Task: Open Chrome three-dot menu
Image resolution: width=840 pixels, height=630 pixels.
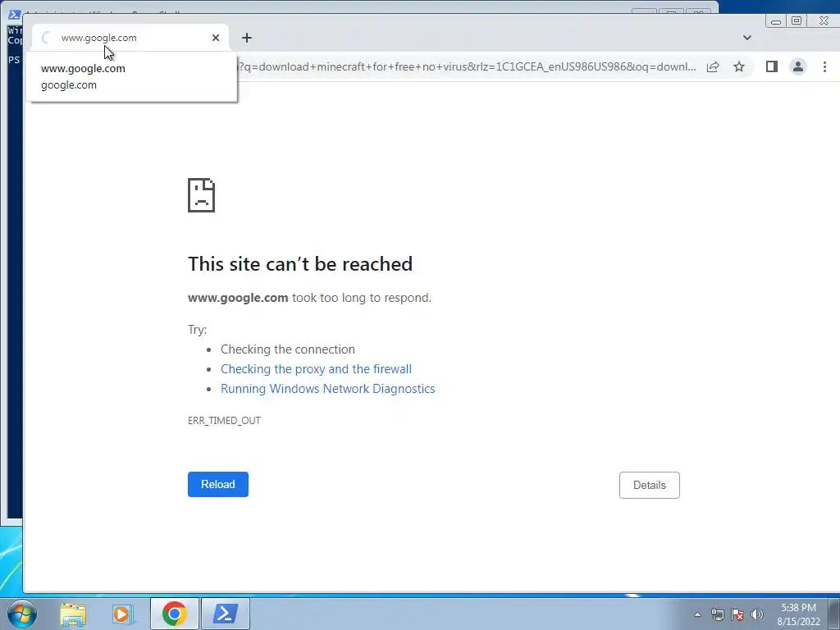Action: [824, 66]
